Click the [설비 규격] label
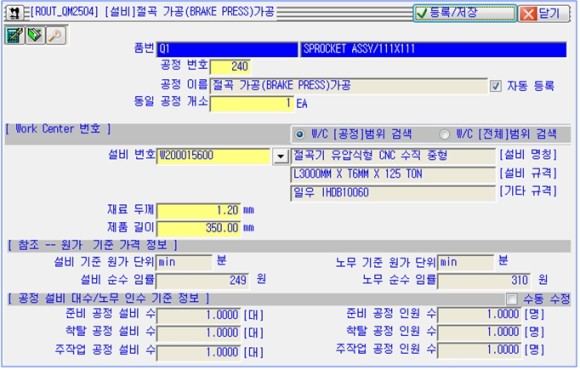The image size is (580, 370). [x=528, y=173]
